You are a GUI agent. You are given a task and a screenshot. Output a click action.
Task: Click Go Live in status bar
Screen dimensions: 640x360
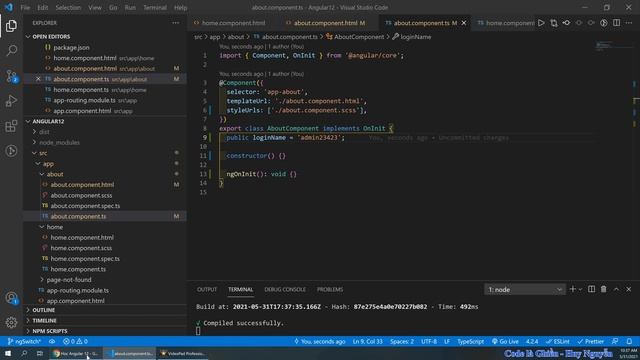[505, 342]
